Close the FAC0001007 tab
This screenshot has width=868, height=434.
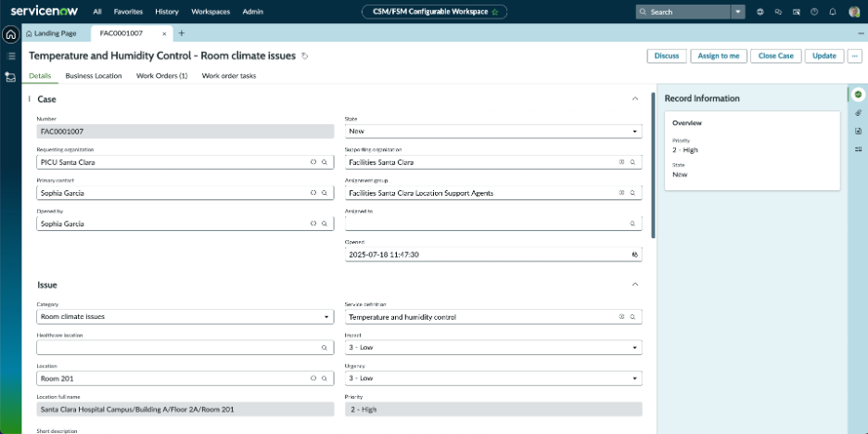[x=164, y=33]
